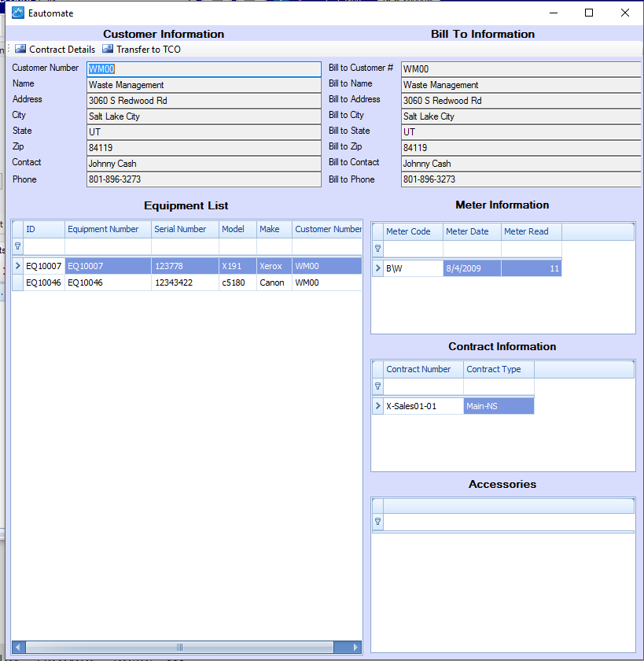This screenshot has height=661, width=644.
Task: Click the City field in Customer Information
Action: pyautogui.click(x=204, y=116)
